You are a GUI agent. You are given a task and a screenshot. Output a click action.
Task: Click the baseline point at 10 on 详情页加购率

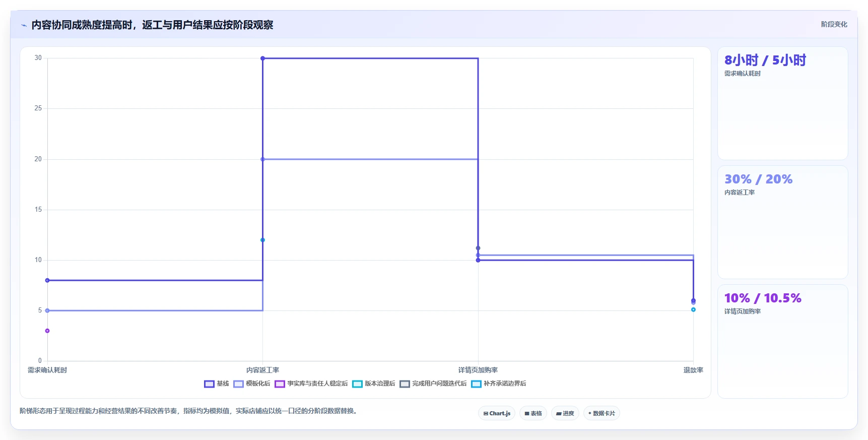[478, 260]
